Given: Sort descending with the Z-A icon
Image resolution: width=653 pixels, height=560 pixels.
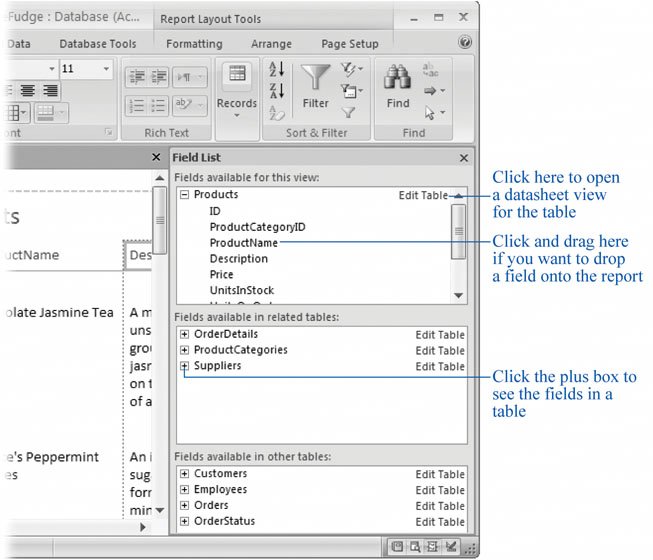Looking at the screenshot, I should 277,92.
